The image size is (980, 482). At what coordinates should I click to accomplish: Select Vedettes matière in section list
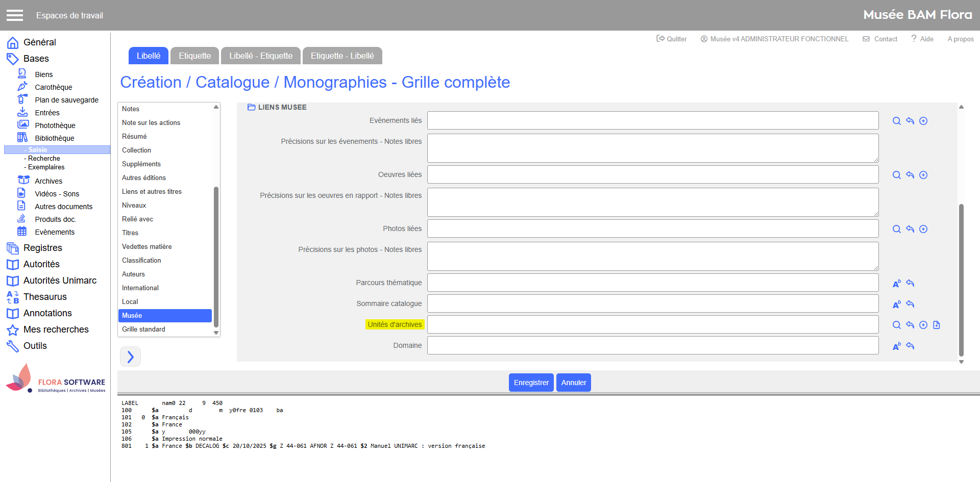click(x=147, y=247)
